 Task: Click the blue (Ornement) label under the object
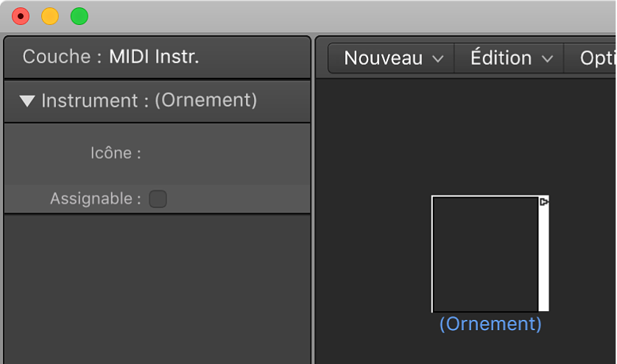click(490, 324)
